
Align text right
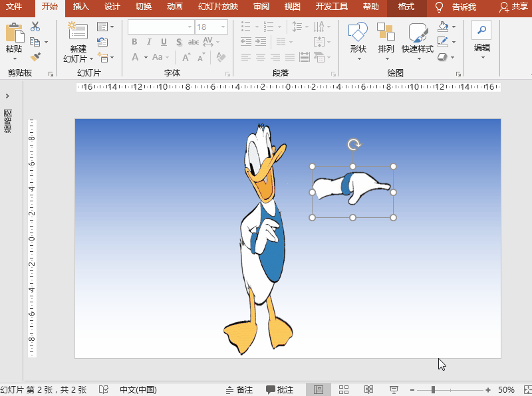tap(275, 57)
